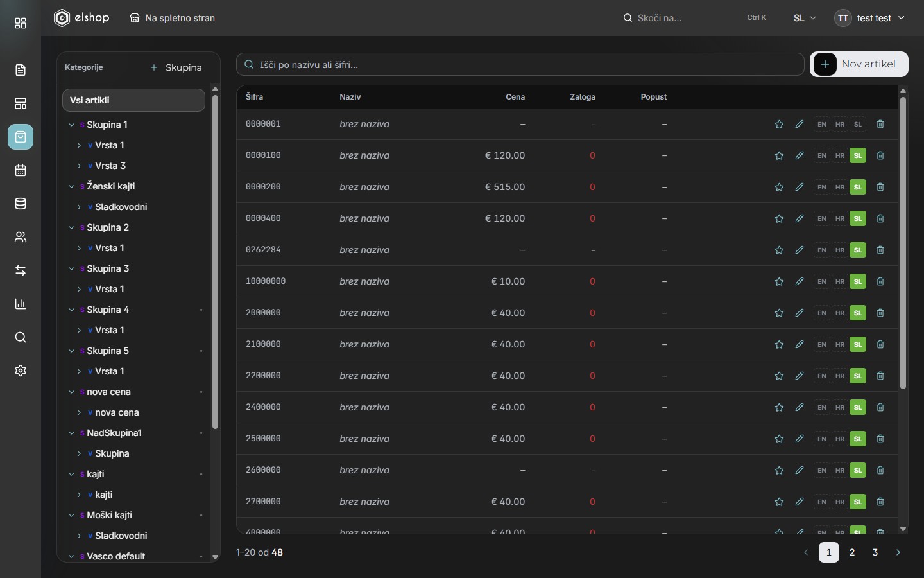Open the users icon in left sidebar
The image size is (924, 578).
(21, 237)
